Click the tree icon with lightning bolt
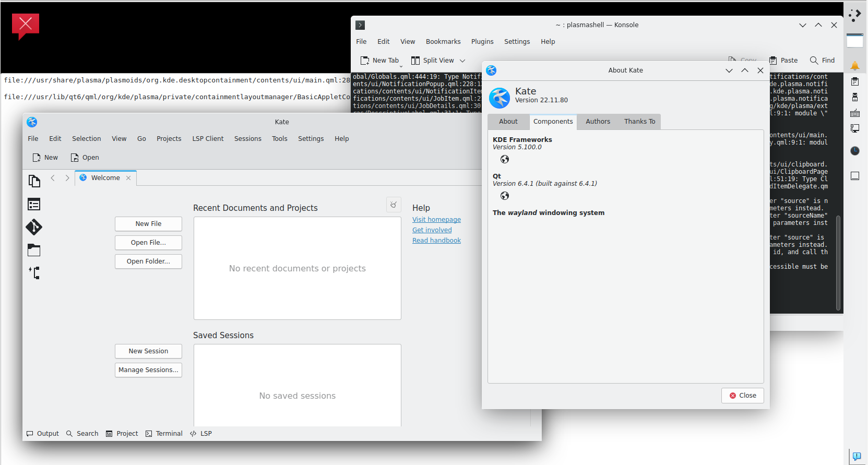The width and height of the screenshot is (868, 465). (x=34, y=272)
